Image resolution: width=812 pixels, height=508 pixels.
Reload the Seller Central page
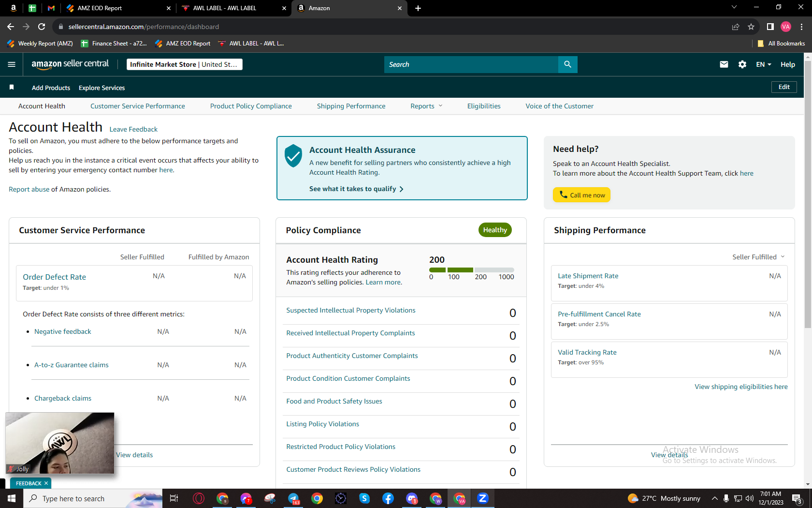point(42,27)
